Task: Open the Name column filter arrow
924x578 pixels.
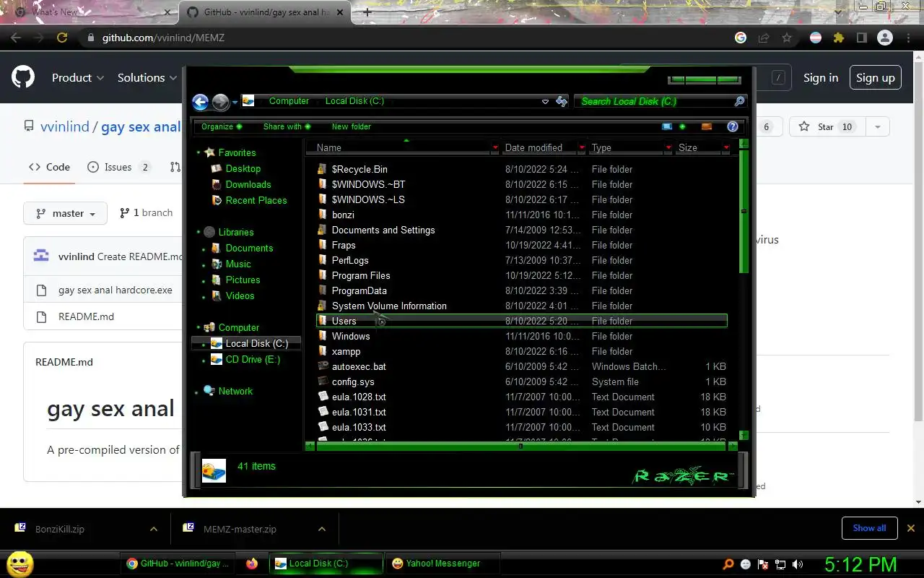Action: (x=494, y=147)
